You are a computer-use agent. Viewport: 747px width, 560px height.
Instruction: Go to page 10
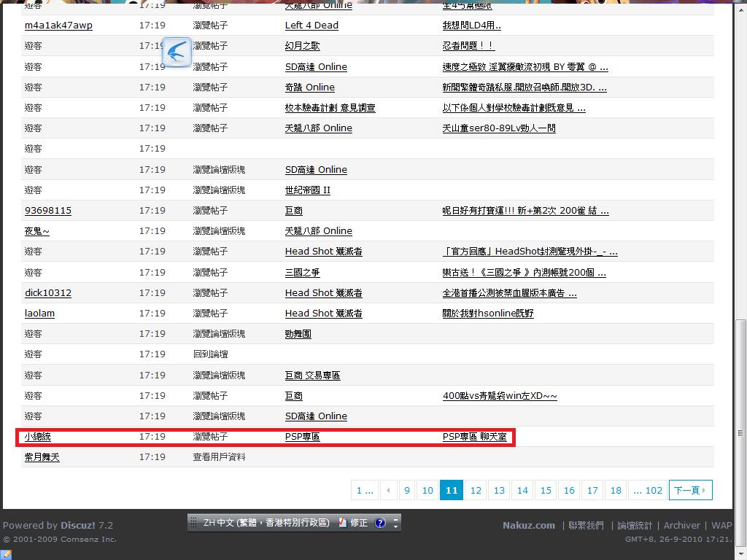(x=427, y=490)
